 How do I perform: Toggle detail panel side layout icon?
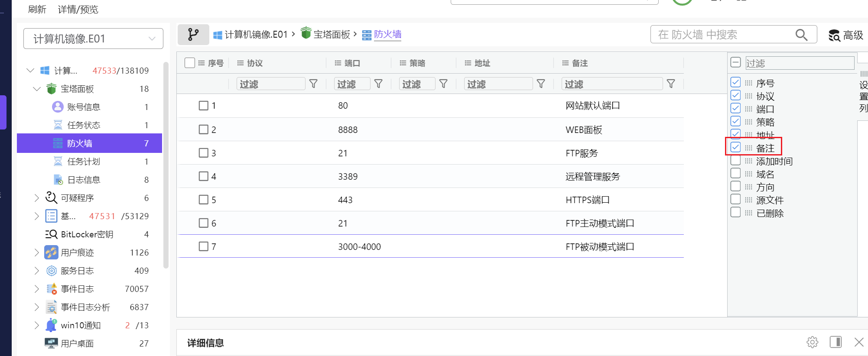[x=835, y=342]
